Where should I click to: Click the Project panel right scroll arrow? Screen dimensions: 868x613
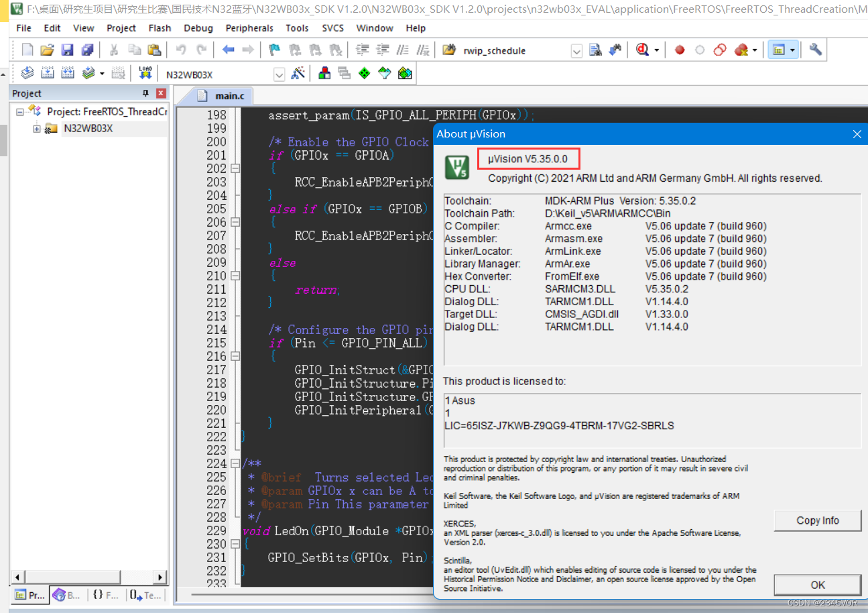(160, 577)
